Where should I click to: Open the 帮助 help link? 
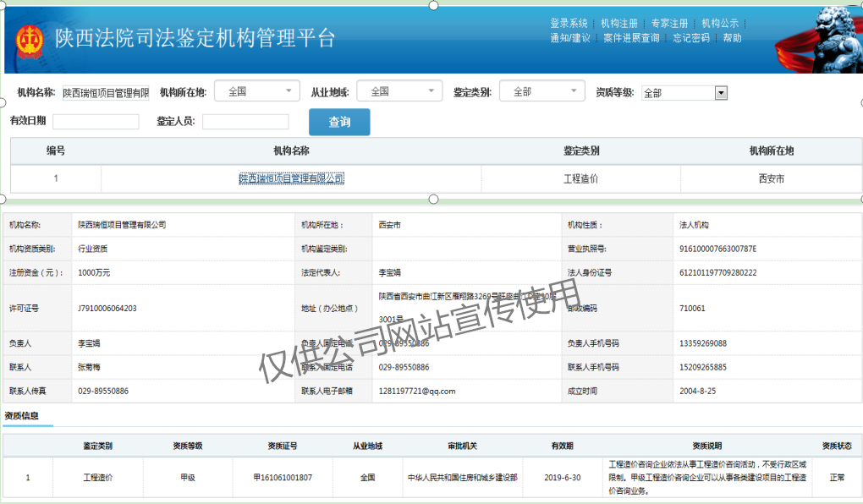click(x=733, y=38)
